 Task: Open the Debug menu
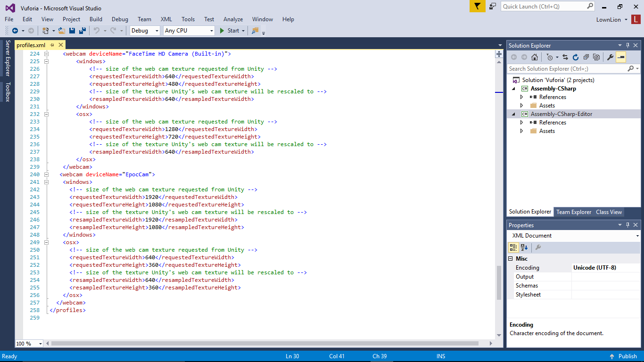(x=120, y=19)
